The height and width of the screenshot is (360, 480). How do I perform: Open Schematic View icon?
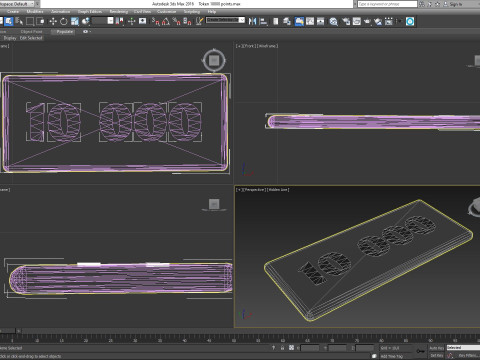coord(321,22)
